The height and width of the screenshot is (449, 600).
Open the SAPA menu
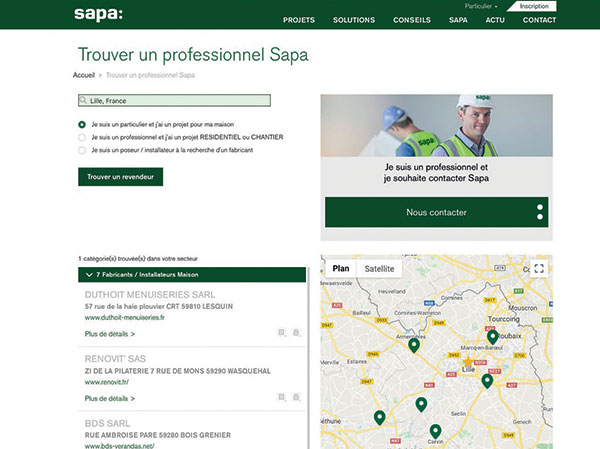(458, 20)
